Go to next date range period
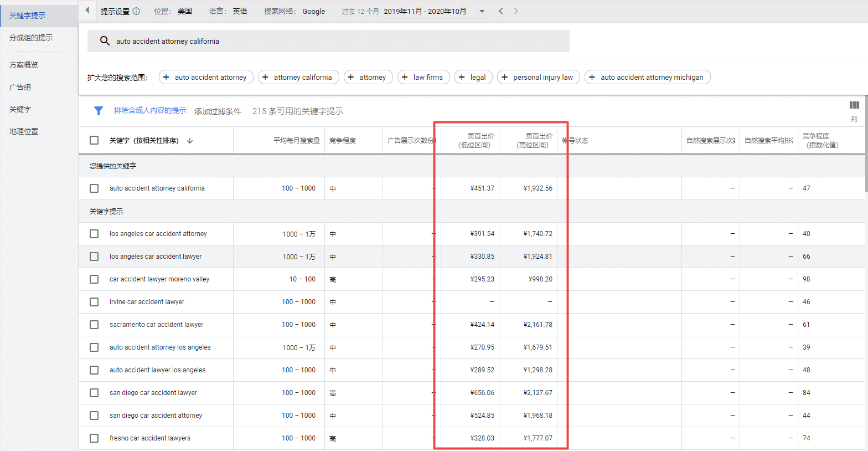Viewport: 868px width, 451px height. 516,11
